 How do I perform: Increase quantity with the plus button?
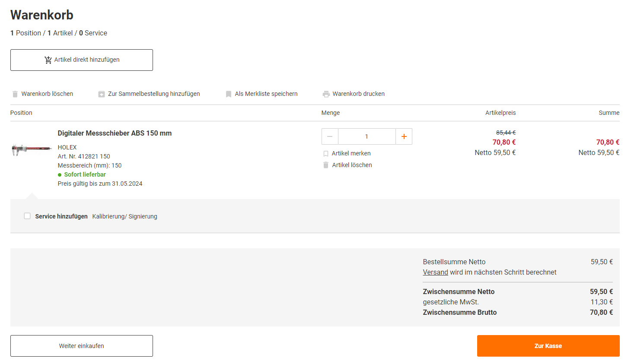tap(404, 136)
